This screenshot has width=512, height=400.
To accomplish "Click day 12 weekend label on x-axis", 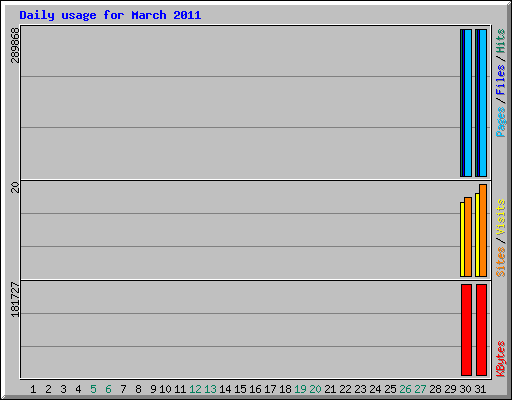I will point(195,389).
